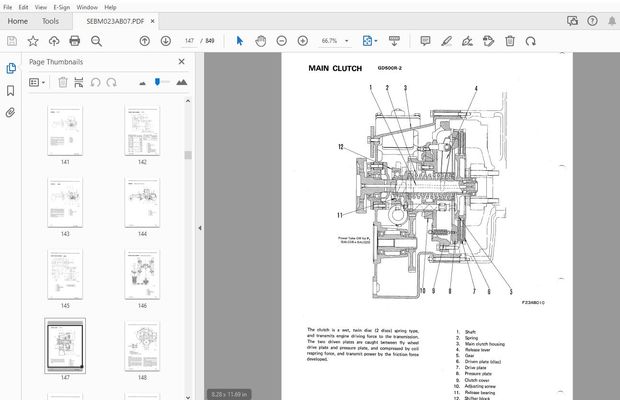This screenshot has height=400, width=620.
Task: Rotate the selected thumbnail counterclockwise
Action: click(95, 82)
